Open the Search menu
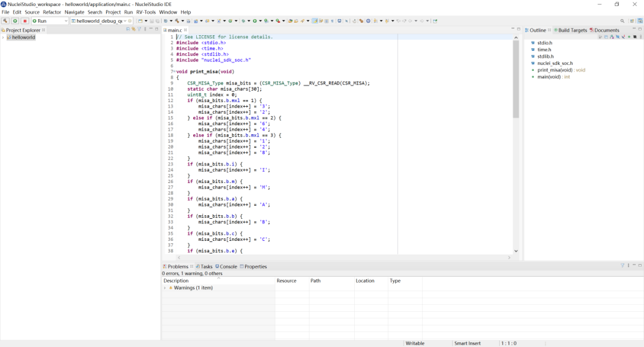This screenshot has width=644, height=347. tap(95, 13)
